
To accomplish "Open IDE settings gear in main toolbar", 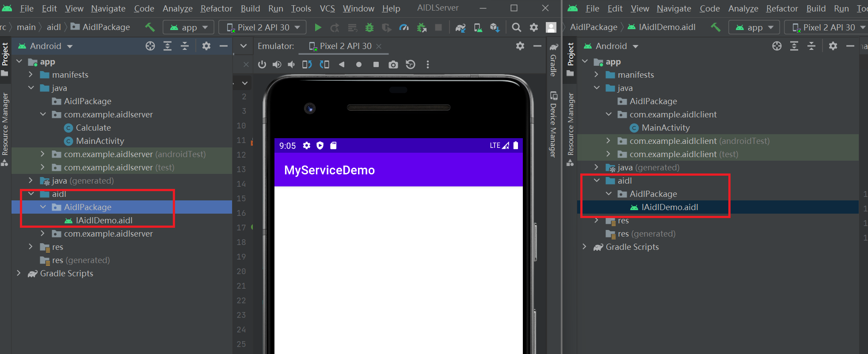I will (x=534, y=27).
